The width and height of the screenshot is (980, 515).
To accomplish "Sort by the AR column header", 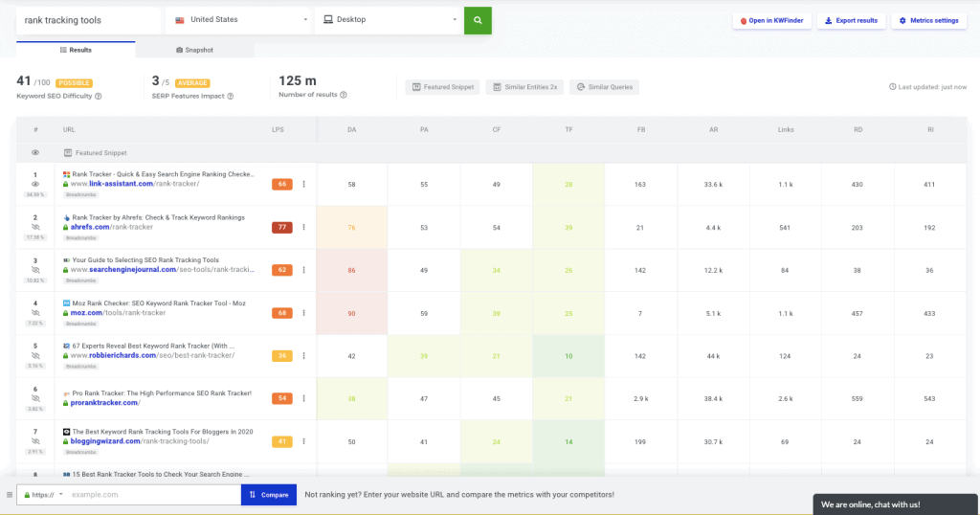I will pos(714,129).
